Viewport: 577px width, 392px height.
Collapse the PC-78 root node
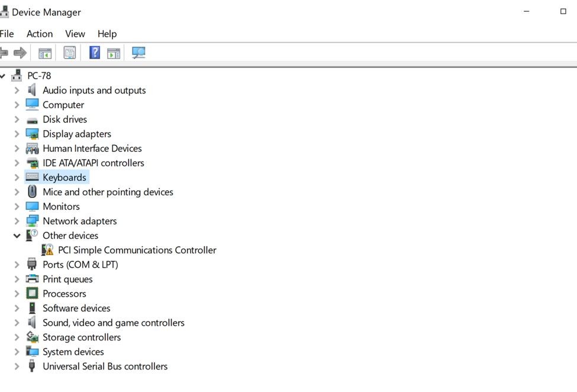tap(3, 76)
